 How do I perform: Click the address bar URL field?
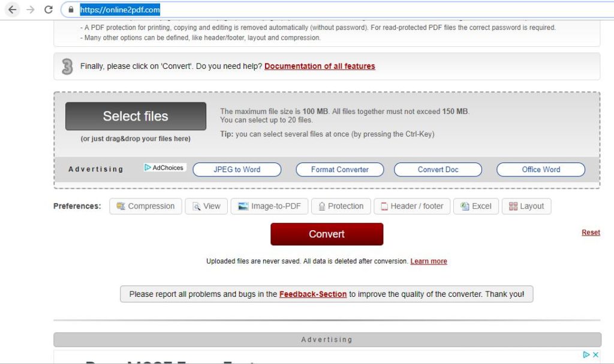point(300,10)
